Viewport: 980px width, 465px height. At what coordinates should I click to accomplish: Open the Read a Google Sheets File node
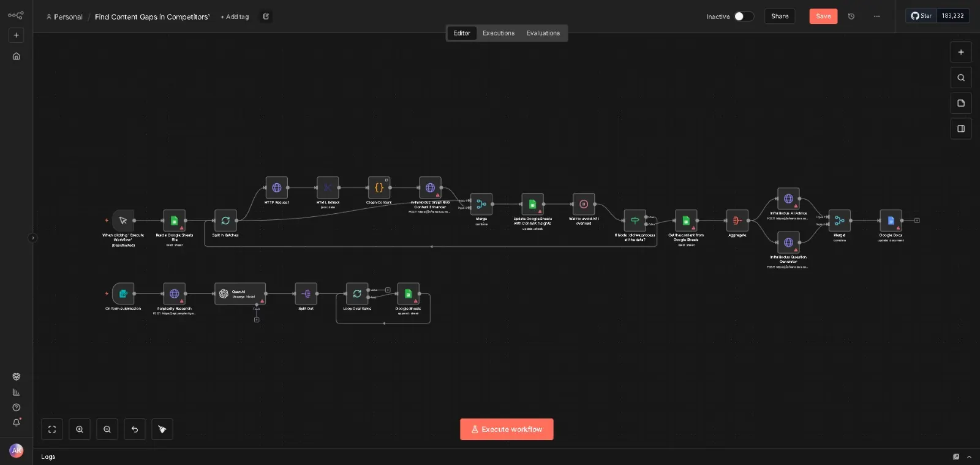[x=174, y=221]
